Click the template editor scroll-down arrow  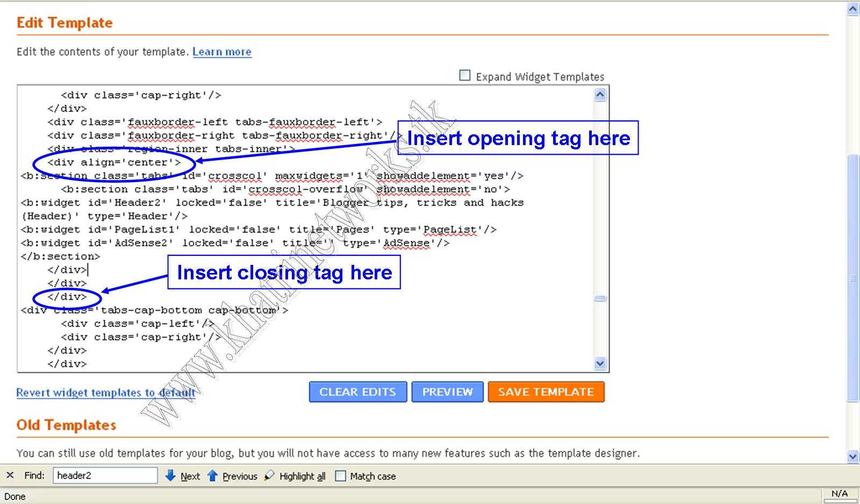(x=600, y=363)
